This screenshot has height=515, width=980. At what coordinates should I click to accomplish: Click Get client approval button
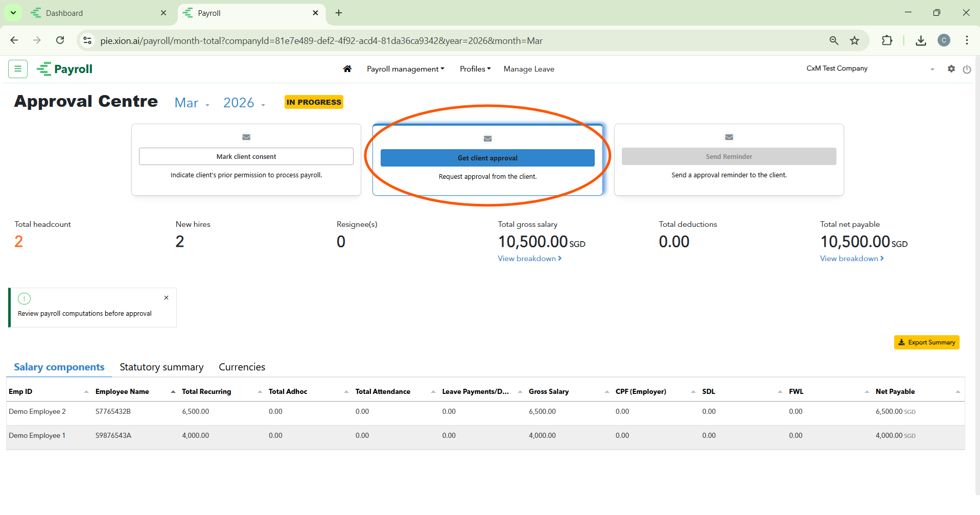(487, 158)
